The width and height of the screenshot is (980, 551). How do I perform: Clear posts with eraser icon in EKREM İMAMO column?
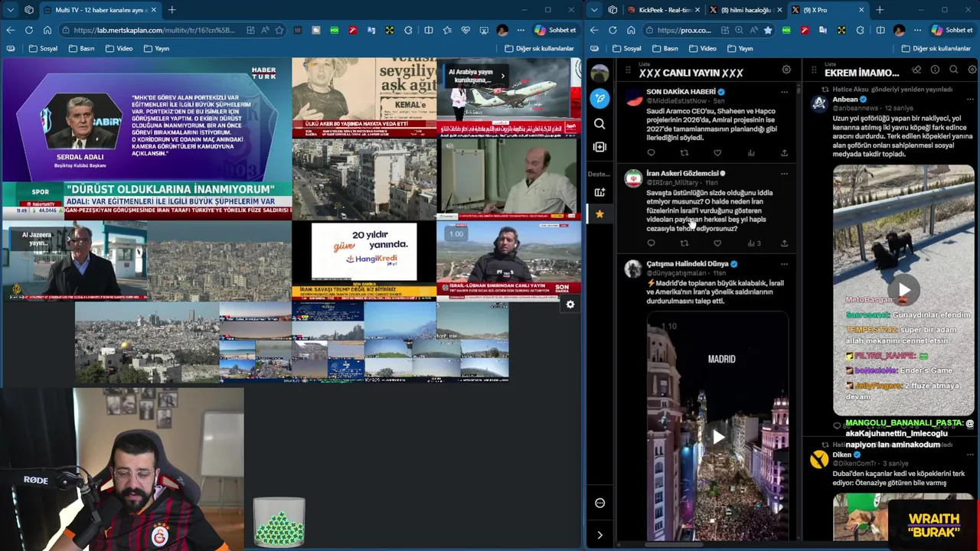pos(916,70)
